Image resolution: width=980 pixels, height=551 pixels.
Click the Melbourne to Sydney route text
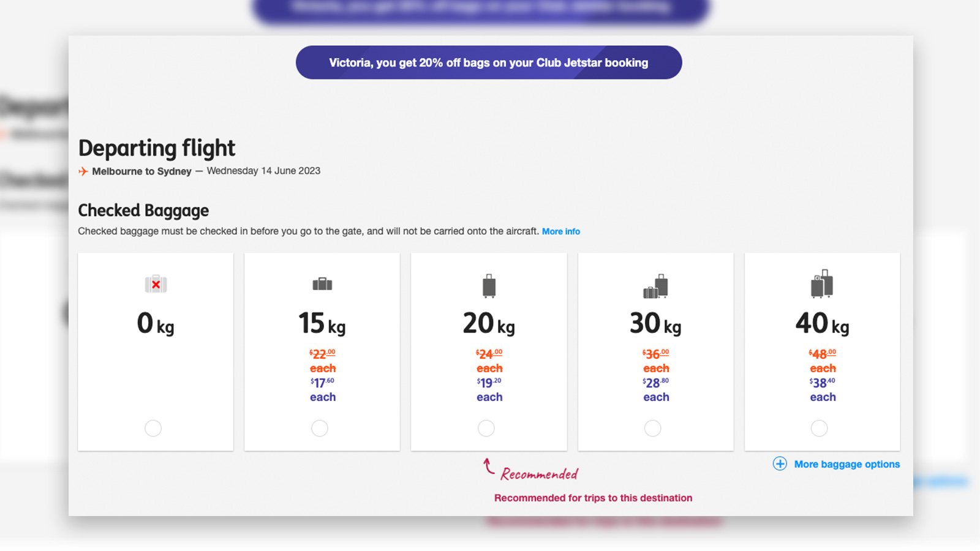pyautogui.click(x=141, y=171)
